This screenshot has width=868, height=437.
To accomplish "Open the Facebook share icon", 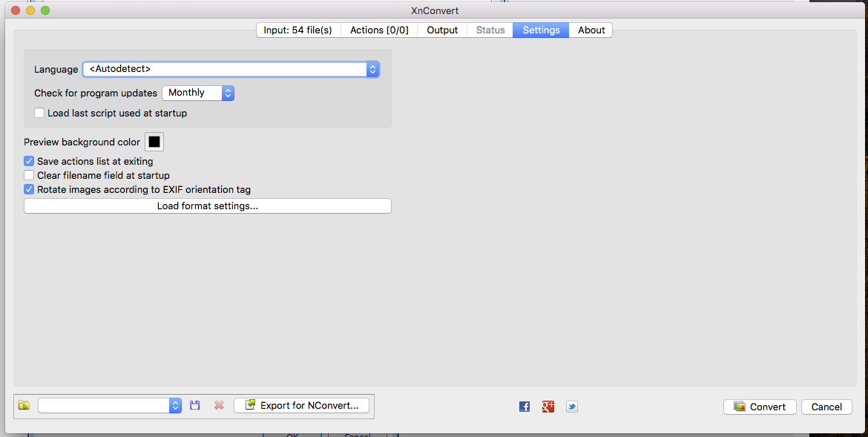I will [x=525, y=407].
